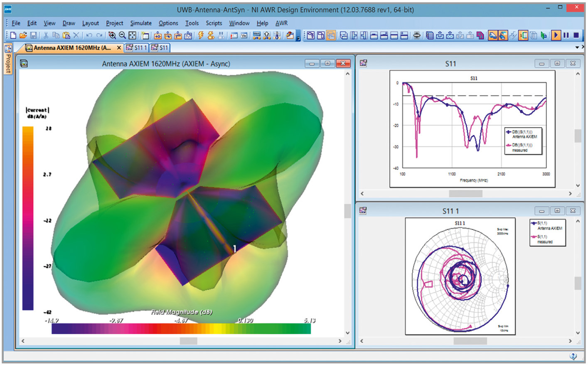588x365 pixels.
Task: Click the binary 1101 data icon
Action: coord(257,36)
